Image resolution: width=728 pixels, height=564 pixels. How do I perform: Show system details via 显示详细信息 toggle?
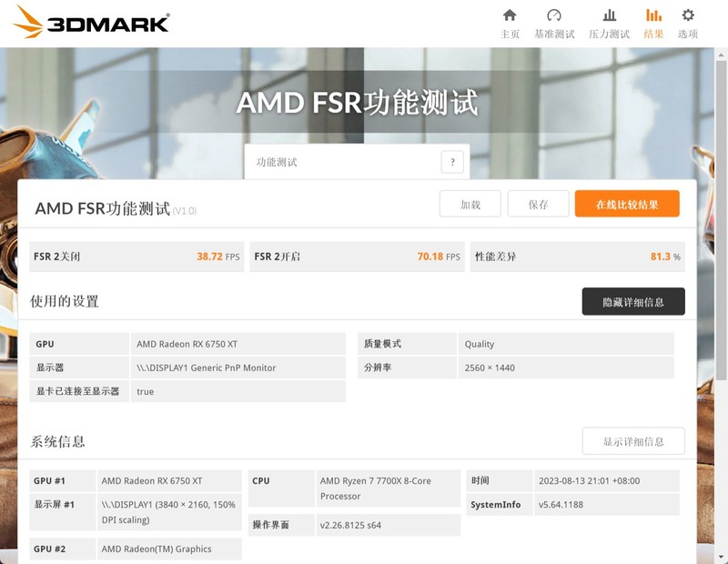click(x=634, y=440)
